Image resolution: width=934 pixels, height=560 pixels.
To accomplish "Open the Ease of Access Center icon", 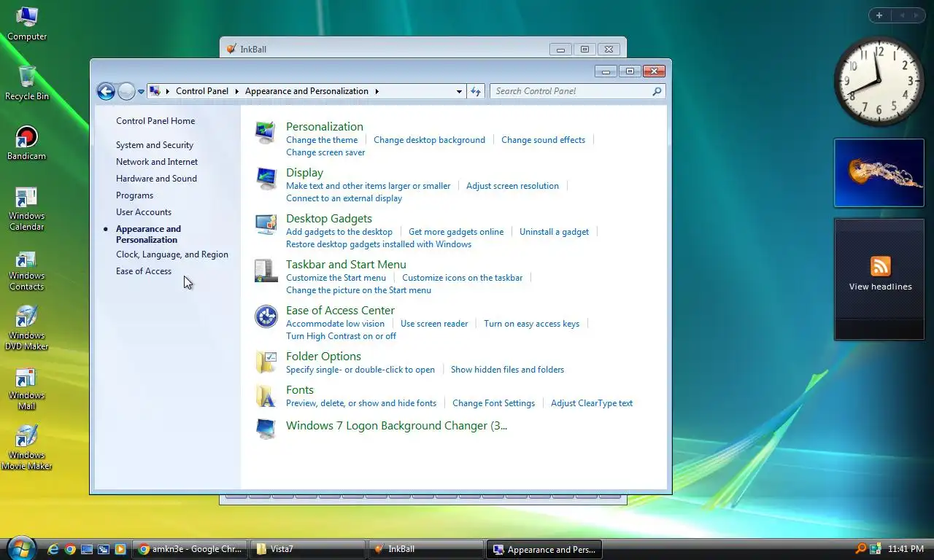I will [266, 316].
